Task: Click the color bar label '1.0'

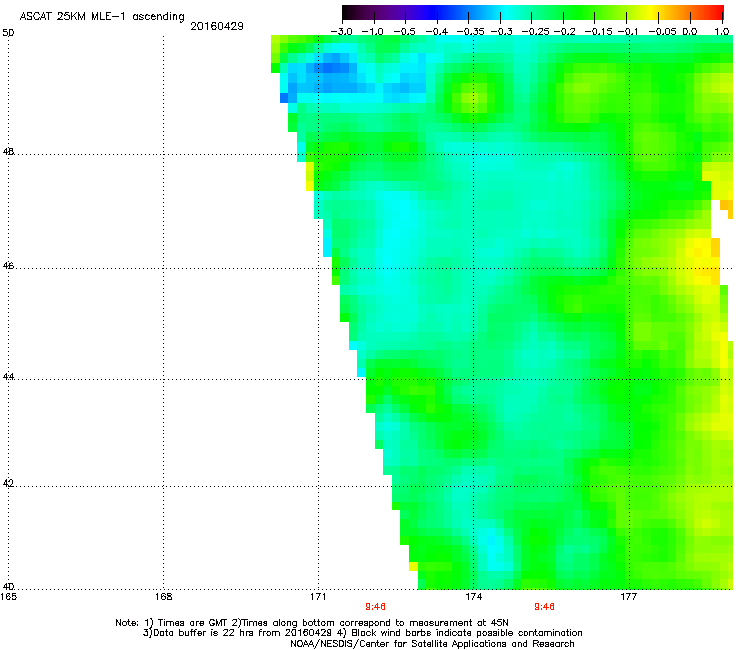Action: (x=722, y=32)
